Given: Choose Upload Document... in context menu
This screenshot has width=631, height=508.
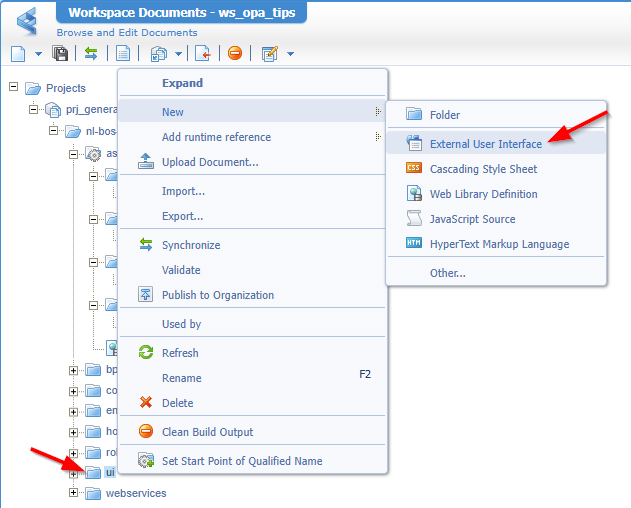Looking at the screenshot, I should [210, 162].
